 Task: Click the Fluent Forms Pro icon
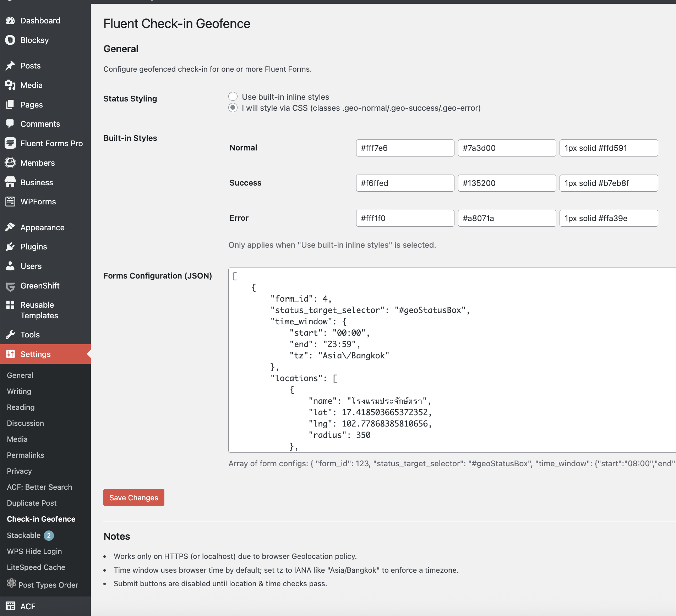[10, 143]
